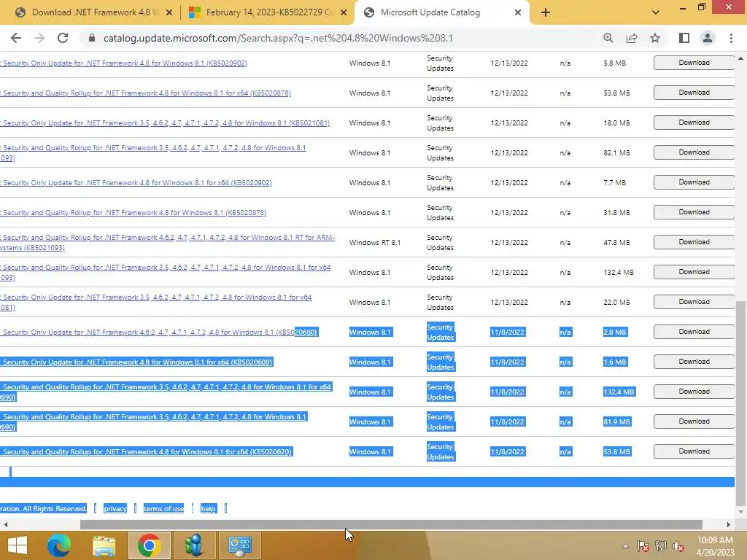
Task: Download the 7.7 MB x64 security update
Action: [694, 182]
